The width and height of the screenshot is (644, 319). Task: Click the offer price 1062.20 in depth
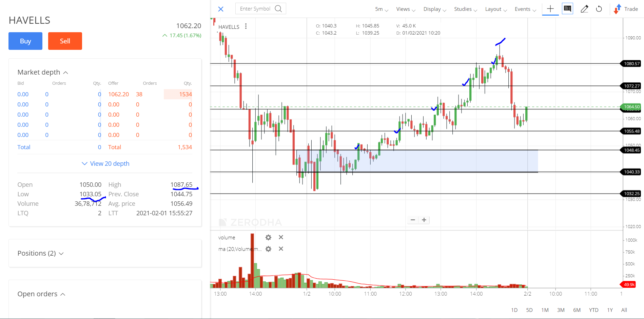tap(118, 94)
